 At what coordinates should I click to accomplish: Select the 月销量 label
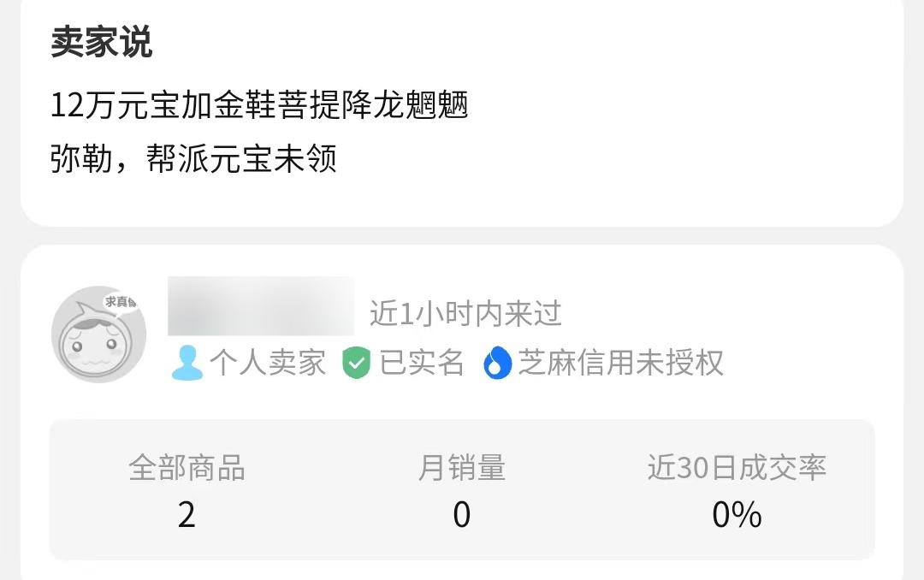[462, 468]
